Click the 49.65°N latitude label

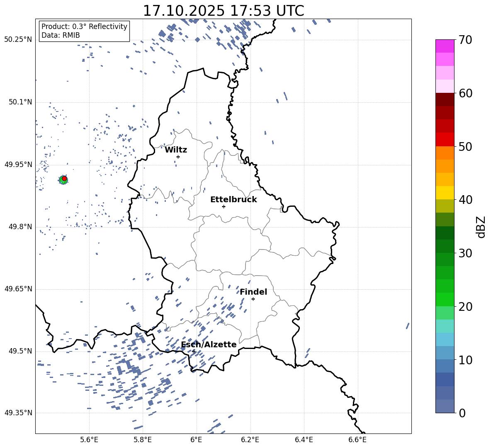coord(18,289)
